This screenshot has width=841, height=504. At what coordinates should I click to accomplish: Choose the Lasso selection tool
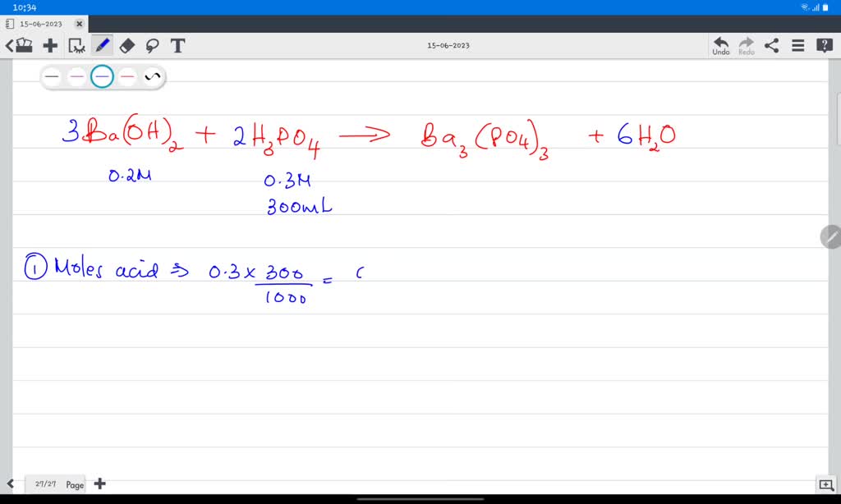(x=152, y=45)
